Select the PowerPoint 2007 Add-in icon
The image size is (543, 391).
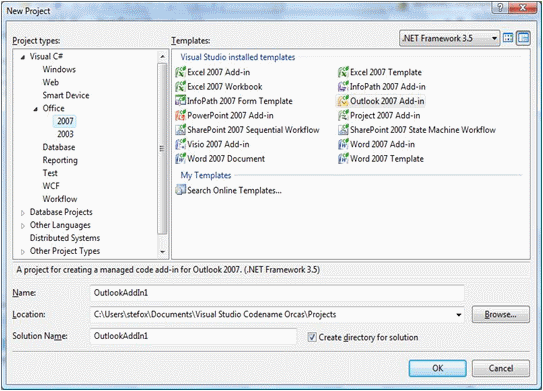pyautogui.click(x=180, y=115)
